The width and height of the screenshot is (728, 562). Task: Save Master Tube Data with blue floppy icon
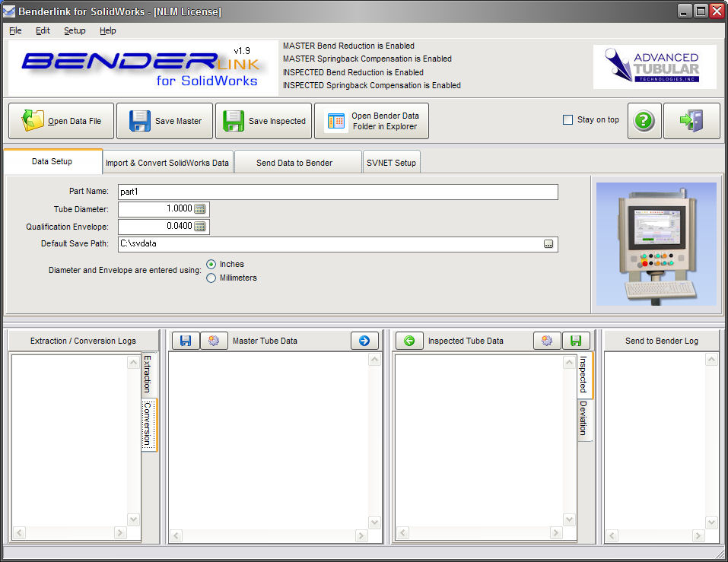[186, 341]
